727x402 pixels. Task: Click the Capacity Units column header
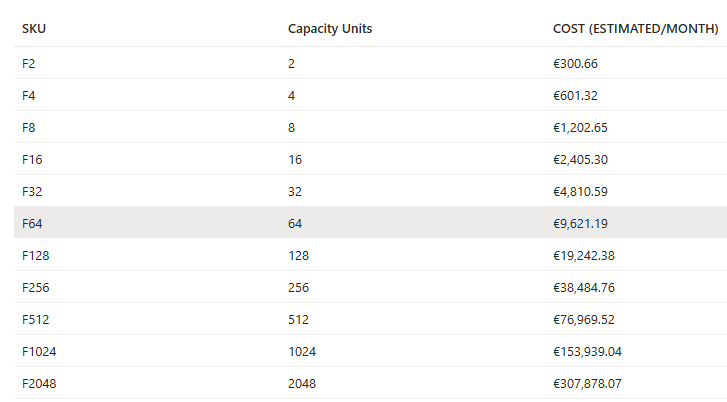(330, 29)
